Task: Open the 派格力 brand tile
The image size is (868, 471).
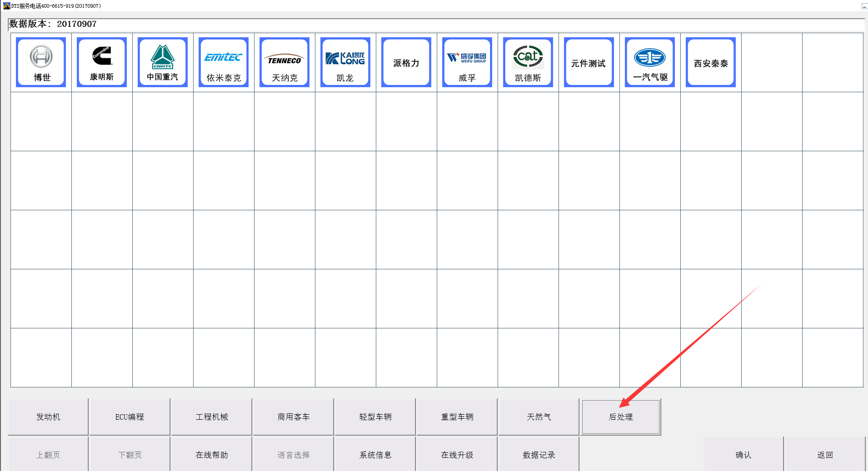Action: pyautogui.click(x=406, y=62)
